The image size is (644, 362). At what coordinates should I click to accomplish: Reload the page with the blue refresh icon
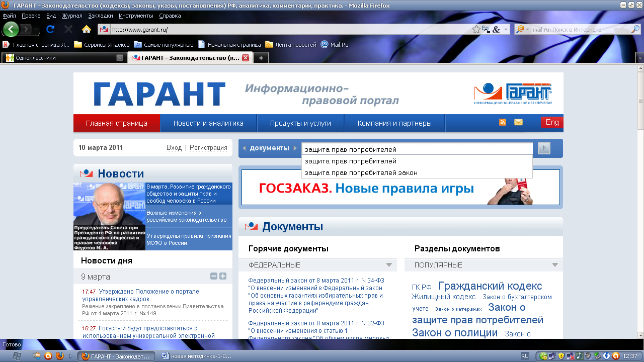[x=50, y=29]
